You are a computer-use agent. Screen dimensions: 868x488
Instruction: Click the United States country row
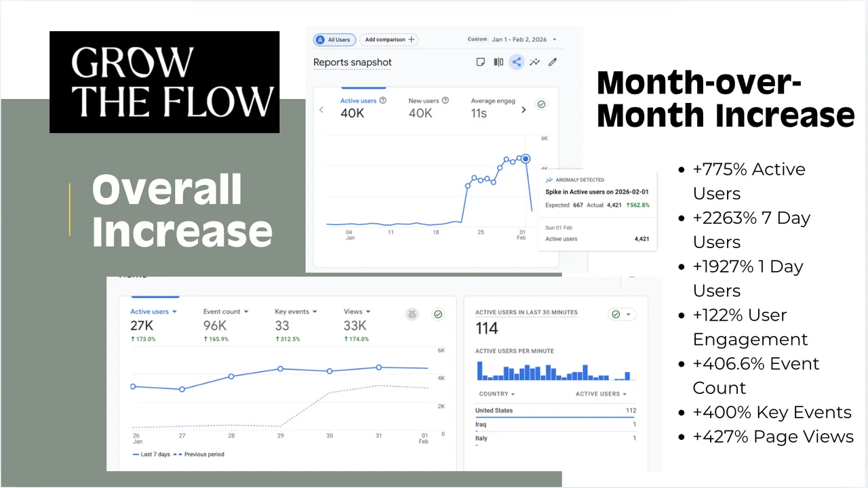click(x=555, y=411)
